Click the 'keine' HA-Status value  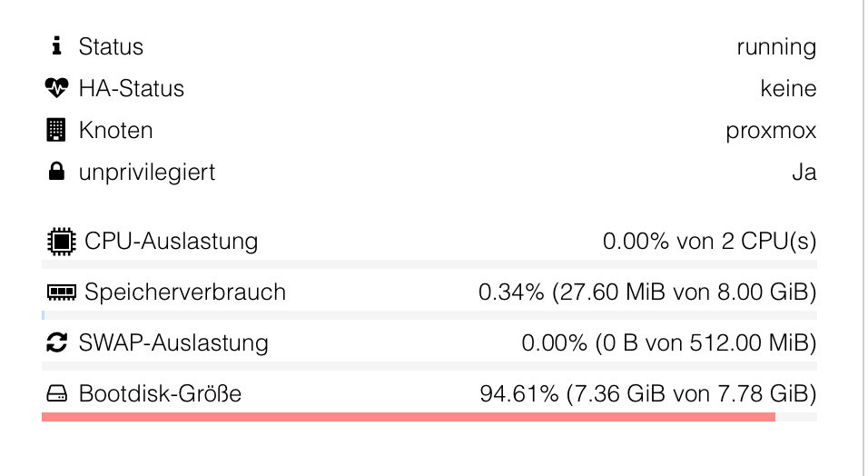point(788,88)
